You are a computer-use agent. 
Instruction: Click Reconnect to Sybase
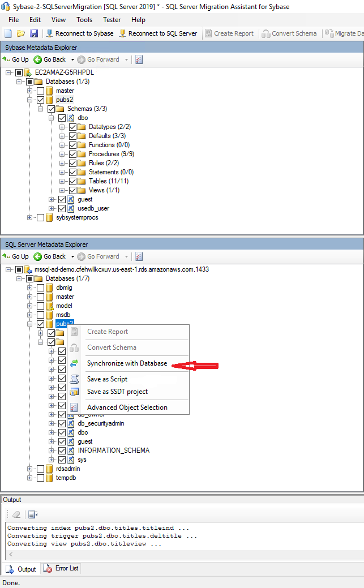[x=80, y=33]
